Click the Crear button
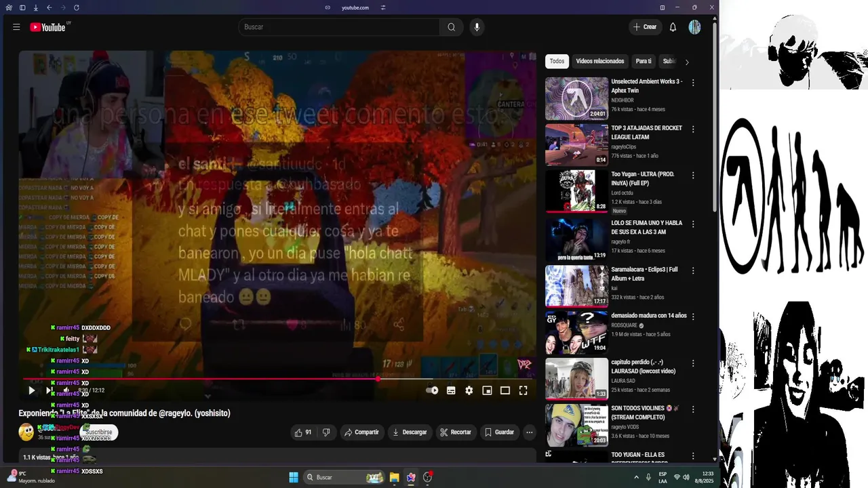The width and height of the screenshot is (868, 488). point(645,27)
